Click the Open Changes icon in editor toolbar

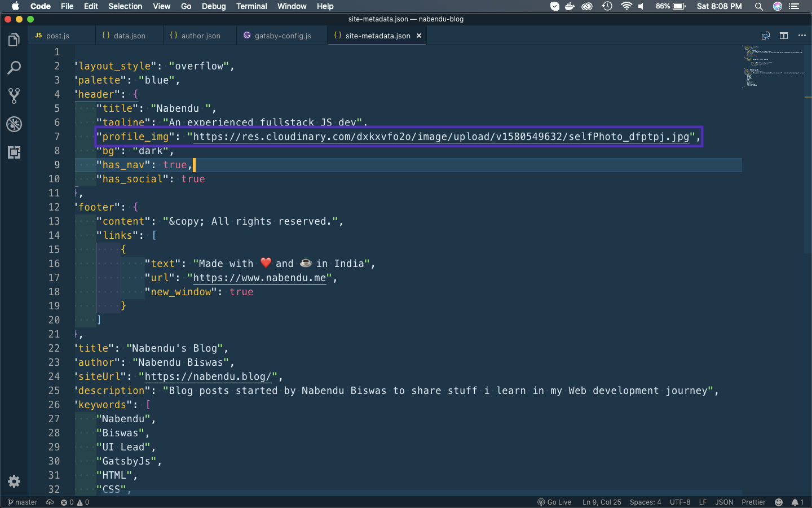click(x=766, y=36)
